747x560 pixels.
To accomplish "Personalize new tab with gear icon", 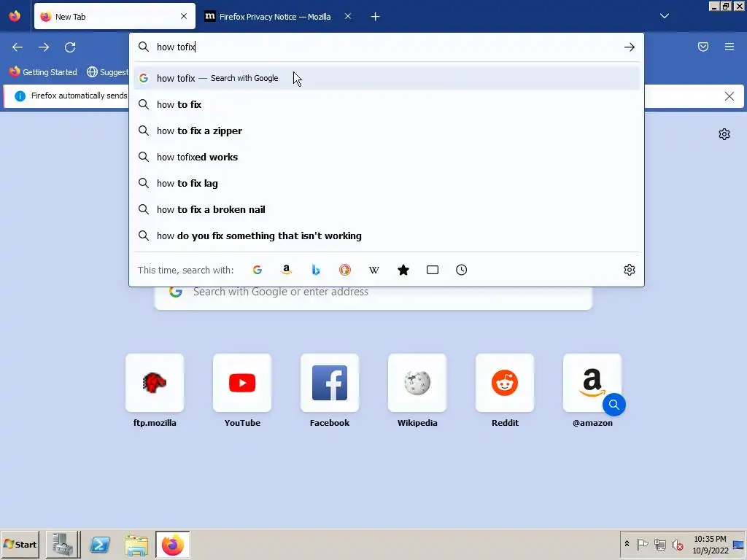I will click(x=724, y=134).
